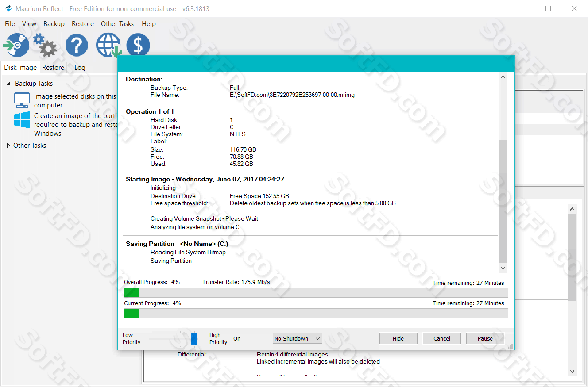Click the dollar sign purchase icon
Screen dimensions: 588x387
(x=138, y=45)
